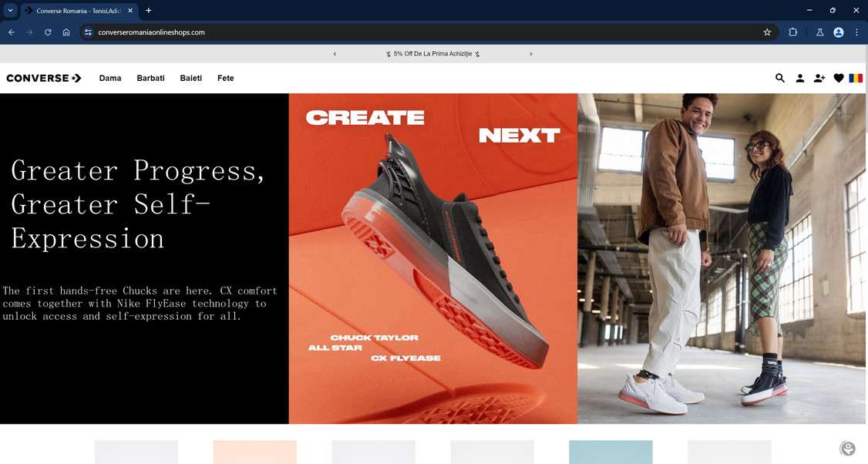Click the hands-free Chucks description text

(x=140, y=304)
